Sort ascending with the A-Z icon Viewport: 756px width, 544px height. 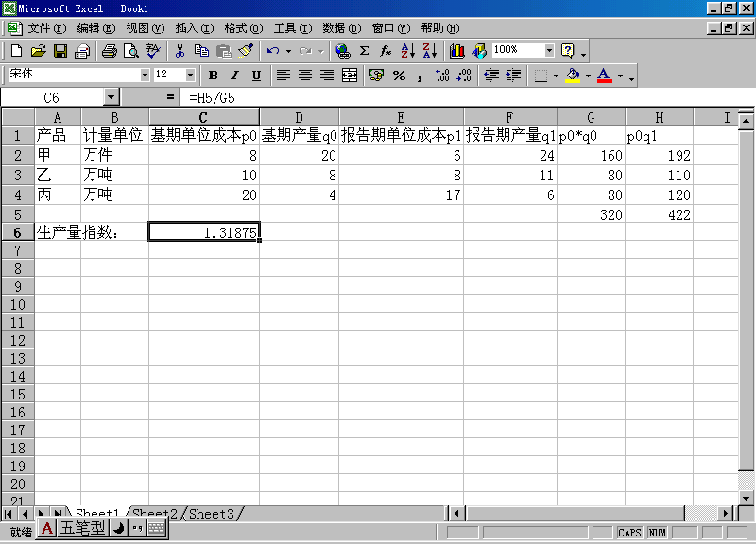coord(407,51)
